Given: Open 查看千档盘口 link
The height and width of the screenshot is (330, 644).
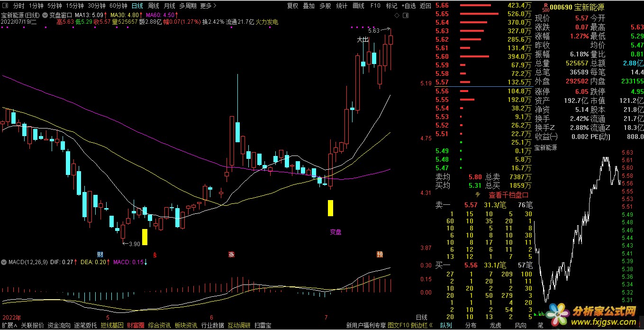Looking at the screenshot, I should 508,194.
